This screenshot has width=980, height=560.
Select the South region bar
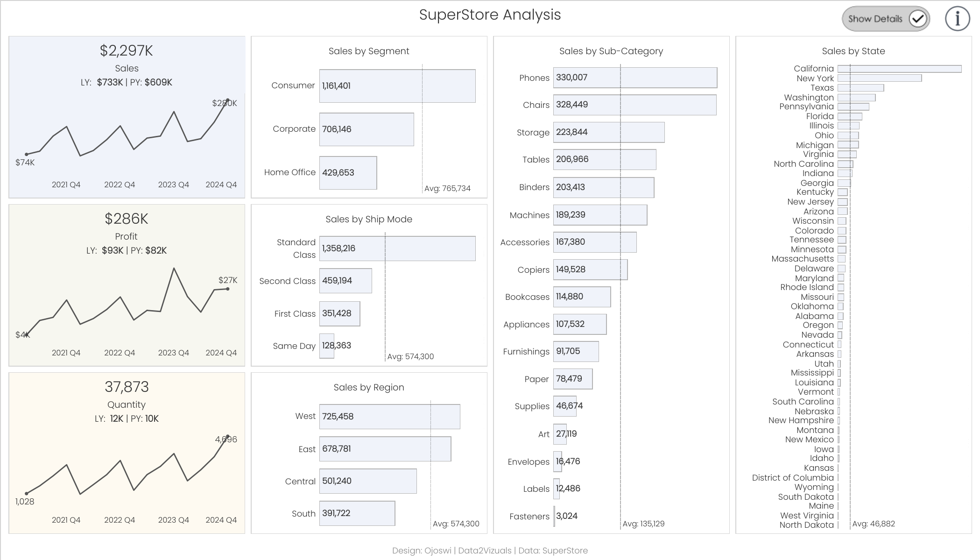[x=357, y=513]
